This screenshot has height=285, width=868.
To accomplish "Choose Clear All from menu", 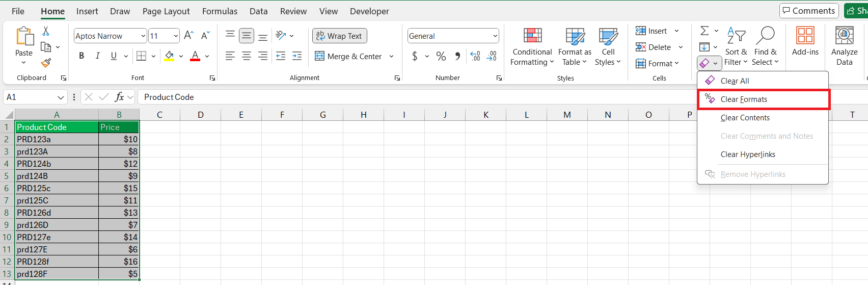I will pos(763,81).
